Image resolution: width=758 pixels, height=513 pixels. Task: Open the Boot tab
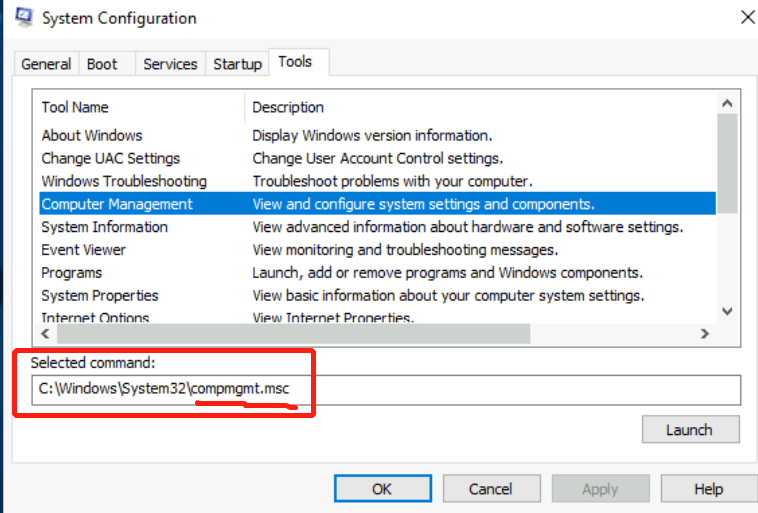click(x=102, y=64)
